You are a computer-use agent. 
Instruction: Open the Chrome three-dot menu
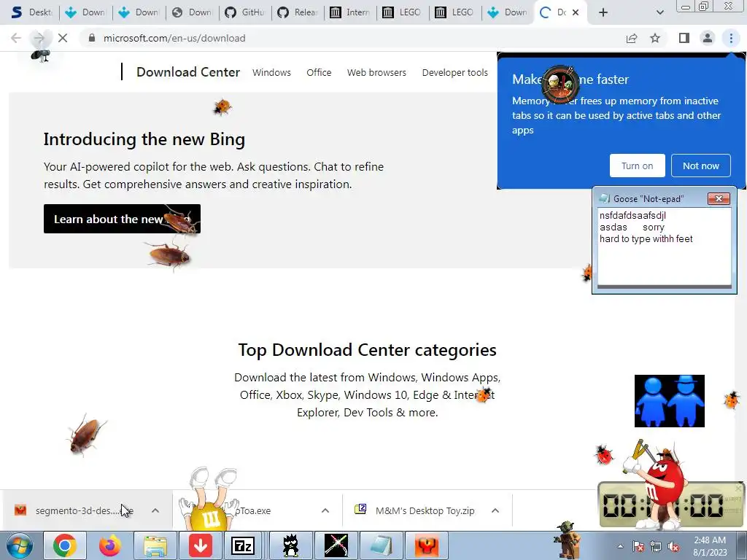(731, 38)
